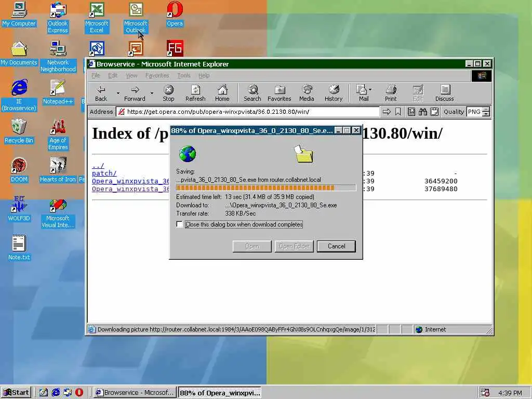
Task: Click the Back toolbar button
Action: pyautogui.click(x=101, y=94)
